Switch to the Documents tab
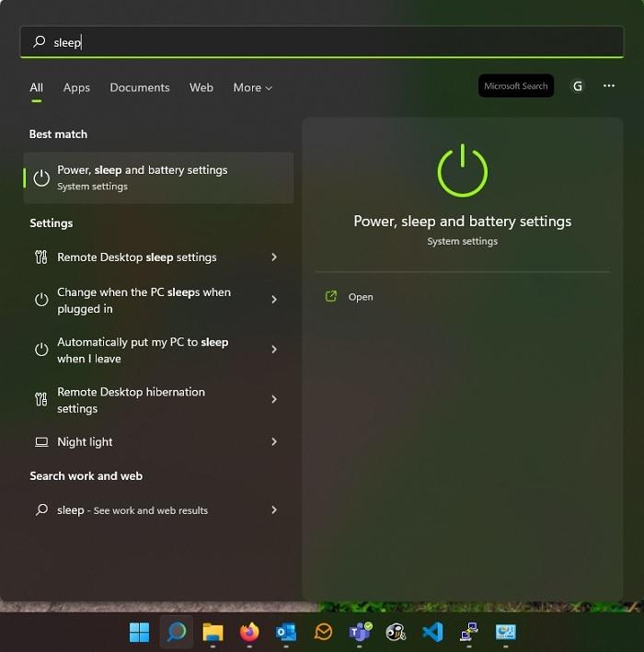The image size is (644, 652). (140, 88)
